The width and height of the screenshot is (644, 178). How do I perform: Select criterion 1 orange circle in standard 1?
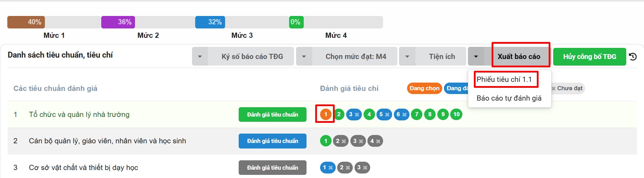(326, 114)
